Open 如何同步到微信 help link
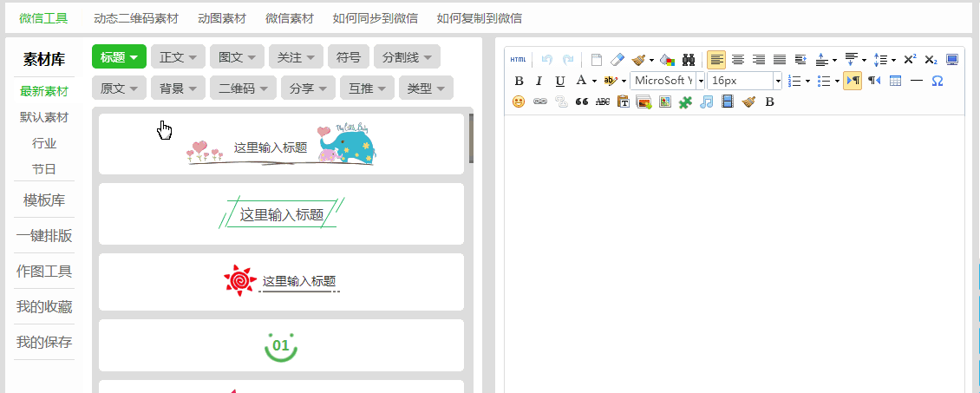 click(x=376, y=18)
